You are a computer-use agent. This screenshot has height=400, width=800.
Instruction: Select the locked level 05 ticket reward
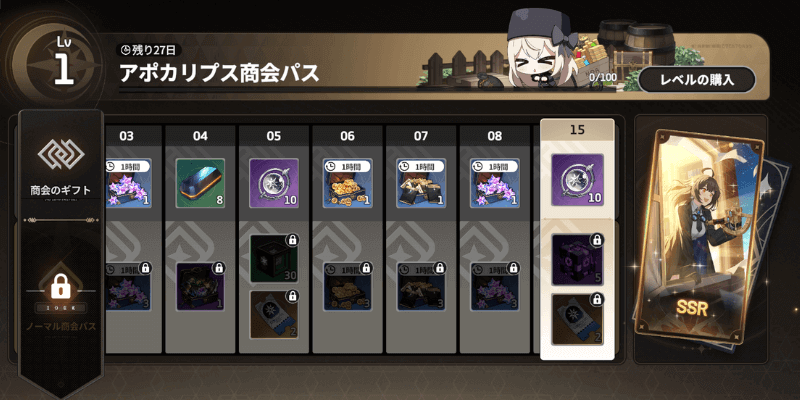coord(275,315)
